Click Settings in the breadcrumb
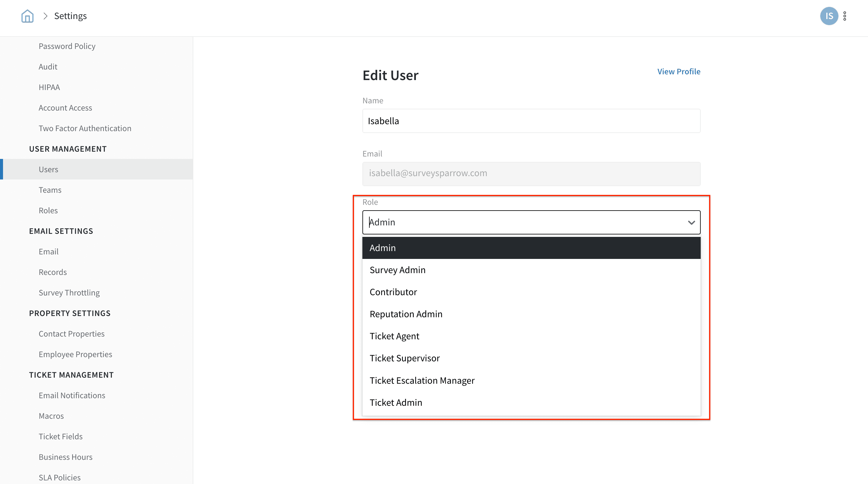Viewport: 868px width, 484px height. click(70, 16)
